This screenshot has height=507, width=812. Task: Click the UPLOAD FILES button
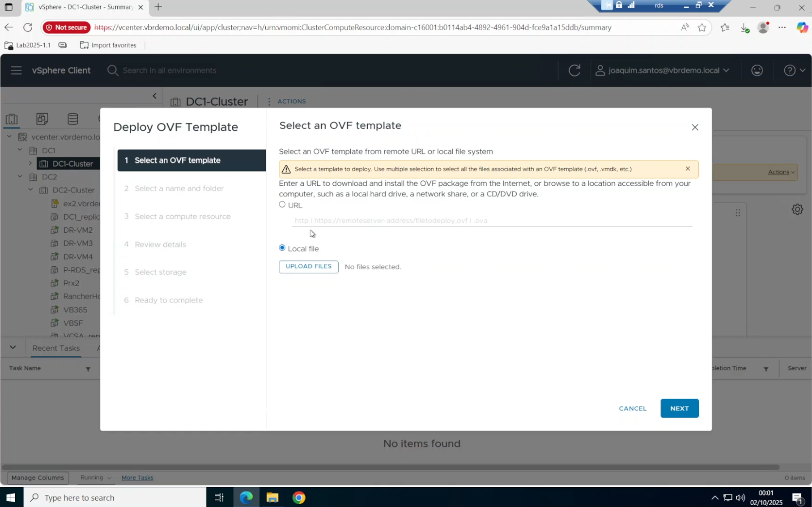309,267
